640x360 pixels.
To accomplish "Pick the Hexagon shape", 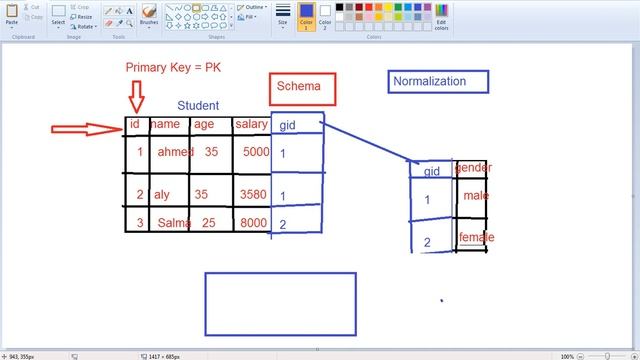I will pyautogui.click(x=196, y=17).
